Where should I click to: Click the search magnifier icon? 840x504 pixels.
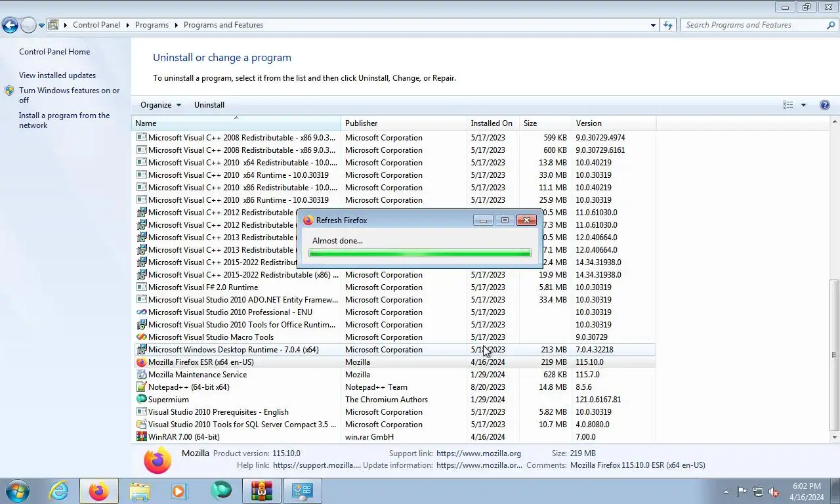[831, 25]
